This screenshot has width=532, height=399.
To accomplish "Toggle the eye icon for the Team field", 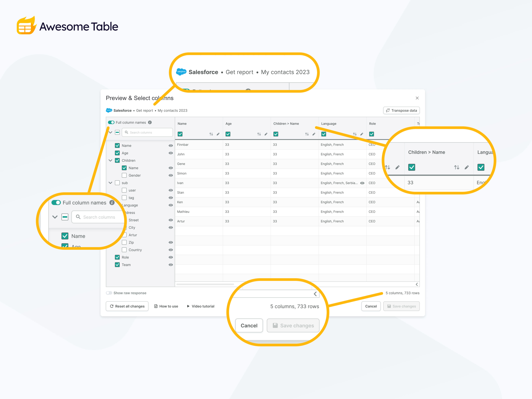I will (x=171, y=265).
